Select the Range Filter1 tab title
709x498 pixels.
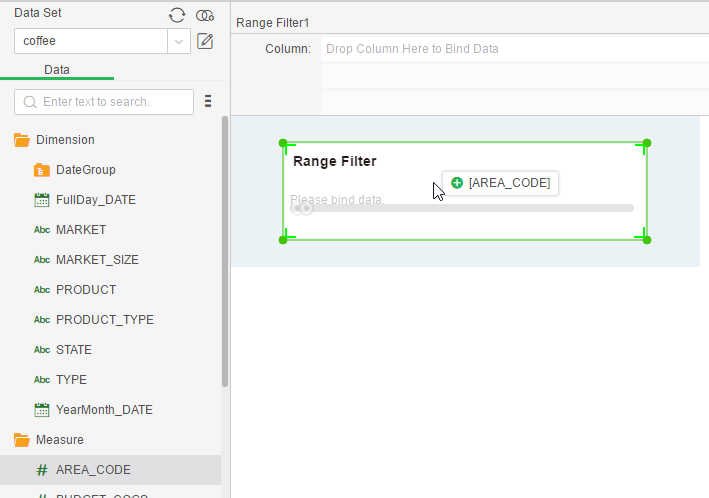(x=272, y=22)
